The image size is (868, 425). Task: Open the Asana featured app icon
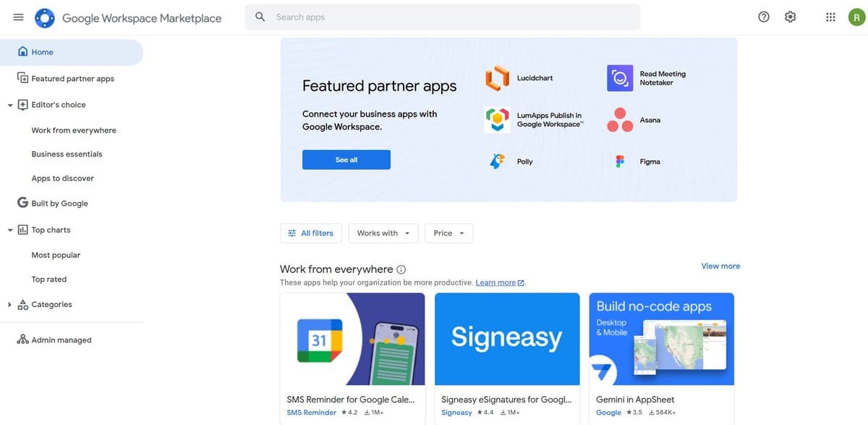(x=620, y=120)
